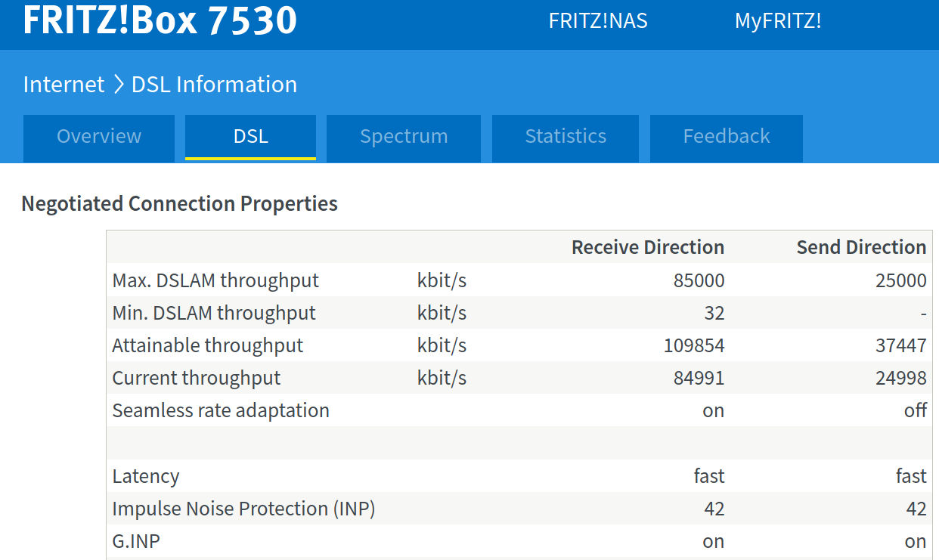Click the 85000 receive value
This screenshot has width=939, height=560.
pos(699,280)
